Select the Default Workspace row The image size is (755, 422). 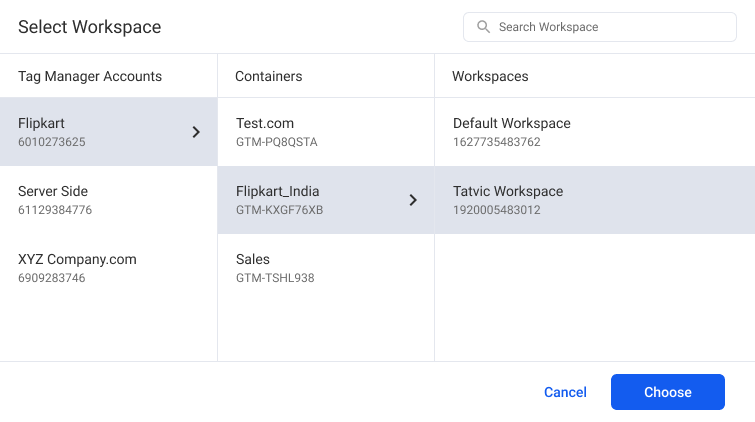(595, 132)
